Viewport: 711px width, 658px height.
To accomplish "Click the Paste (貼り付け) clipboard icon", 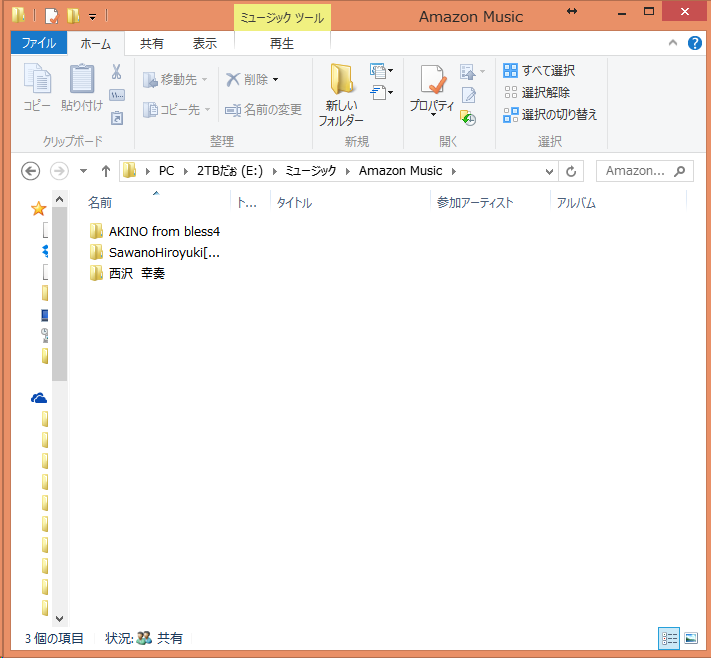I will (x=82, y=79).
